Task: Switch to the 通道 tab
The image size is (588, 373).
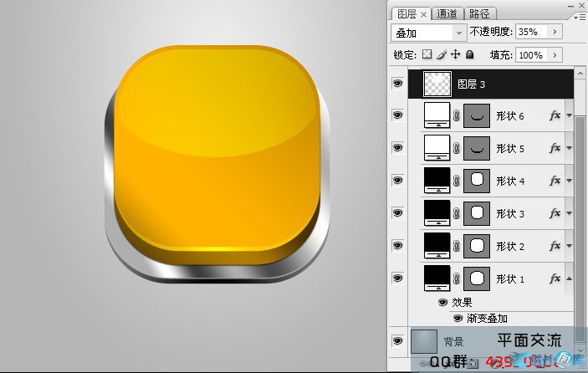Action: pos(447,14)
